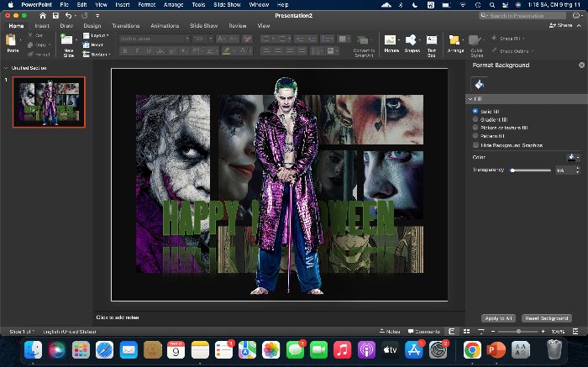
Task: Switch to the Transitions tab
Action: point(126,26)
